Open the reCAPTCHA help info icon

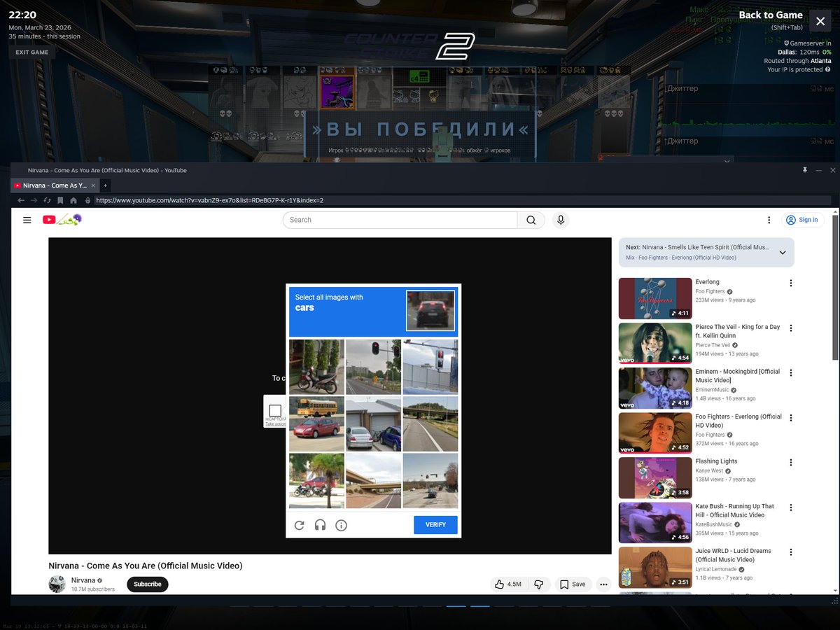point(341,525)
